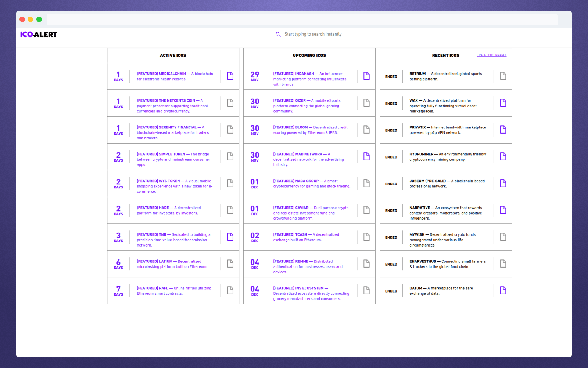
Task: Open the document icon for Bloom
Action: [367, 130]
